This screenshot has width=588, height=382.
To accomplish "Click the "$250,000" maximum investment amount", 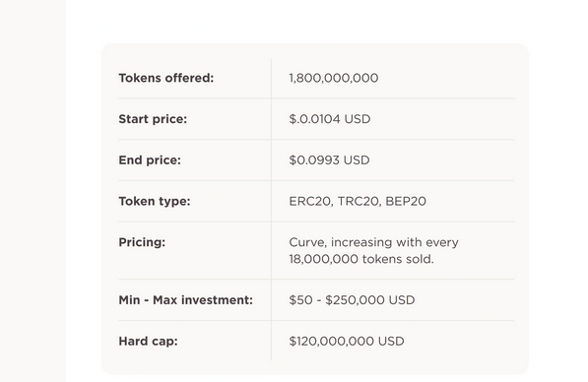I will click(356, 300).
